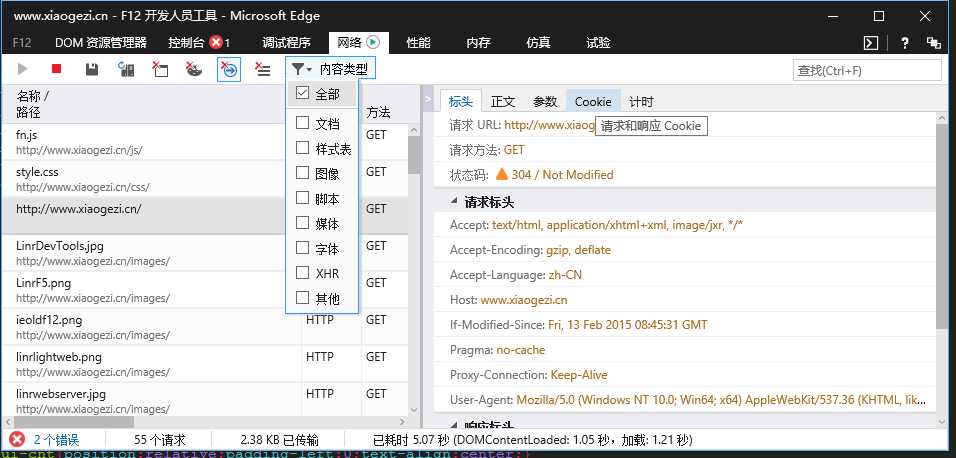The height and width of the screenshot is (458, 956).
Task: Collapse the details pane with the > arrow
Action: pyautogui.click(x=429, y=99)
